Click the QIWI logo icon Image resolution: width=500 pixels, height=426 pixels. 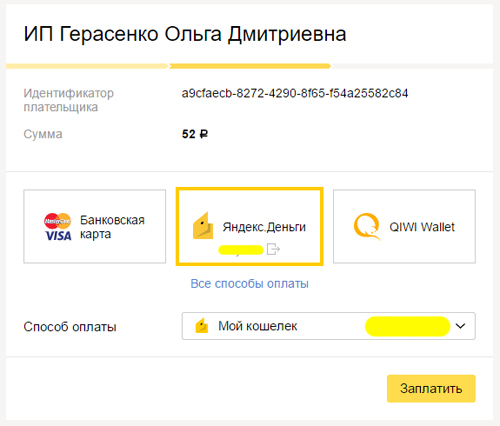(x=367, y=227)
